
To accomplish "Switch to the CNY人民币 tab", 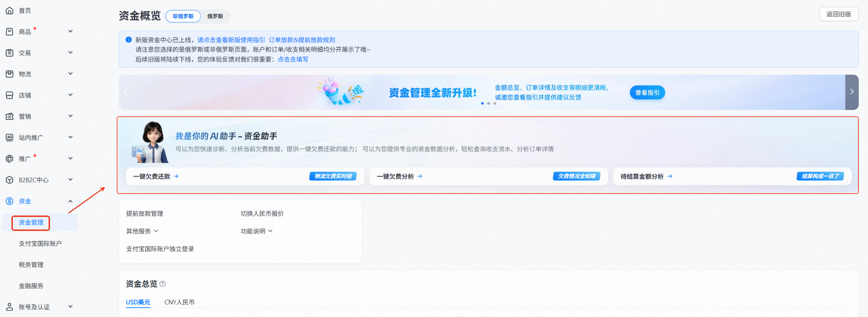I will click(x=179, y=302).
